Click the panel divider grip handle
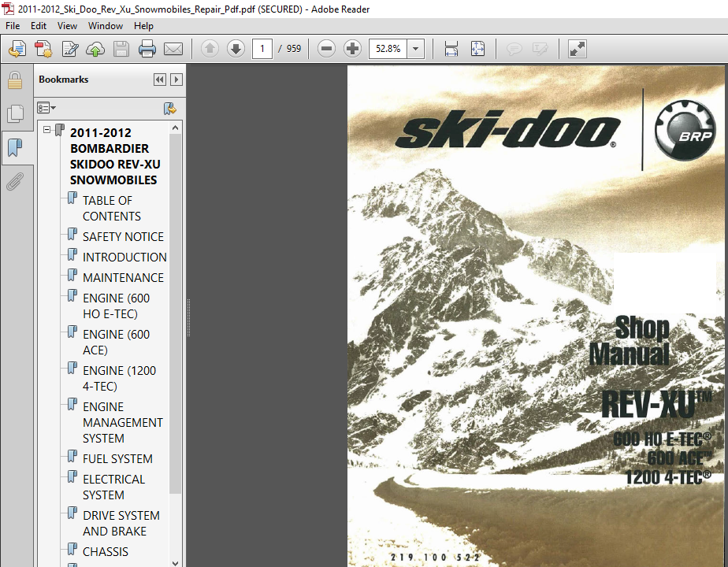 pos(188,317)
